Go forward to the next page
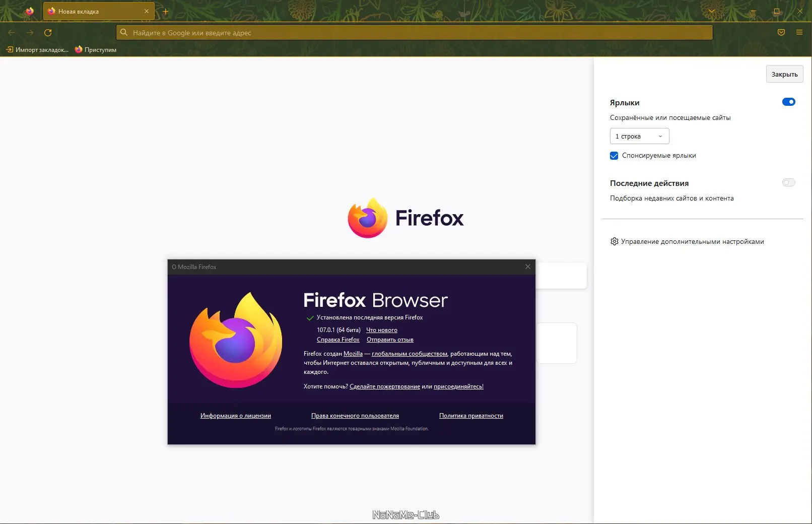This screenshot has width=812, height=524. tap(30, 33)
